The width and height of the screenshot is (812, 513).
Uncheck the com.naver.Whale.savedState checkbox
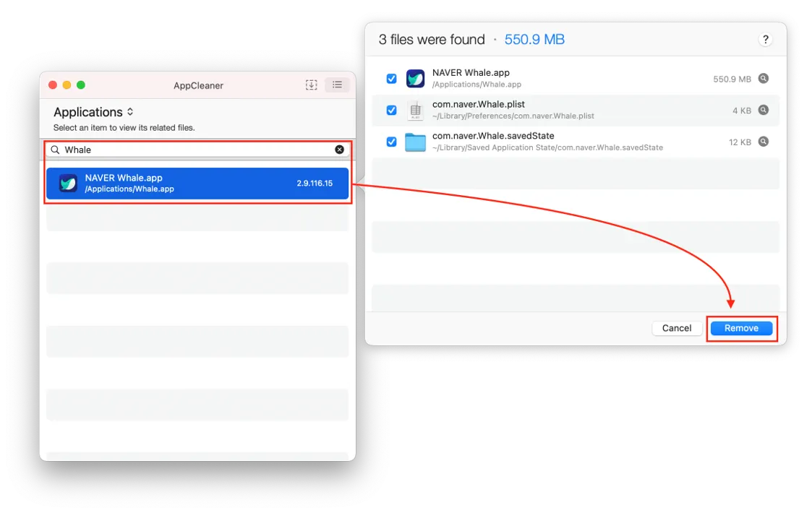(x=391, y=142)
